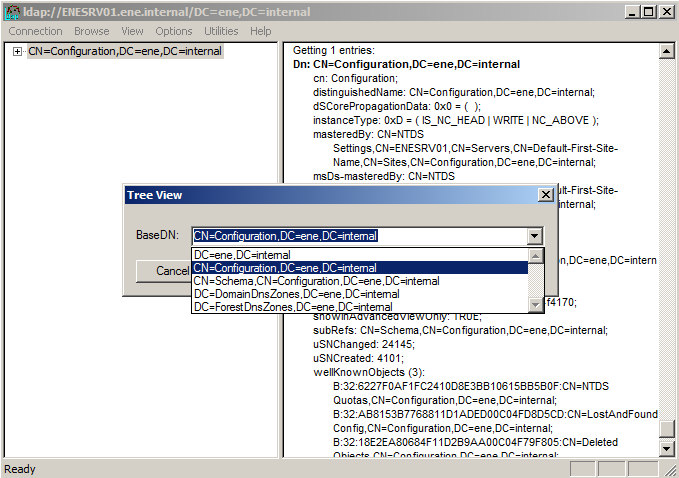Screen dimensions: 679x478
Task: Open the Help menu
Action: [261, 31]
